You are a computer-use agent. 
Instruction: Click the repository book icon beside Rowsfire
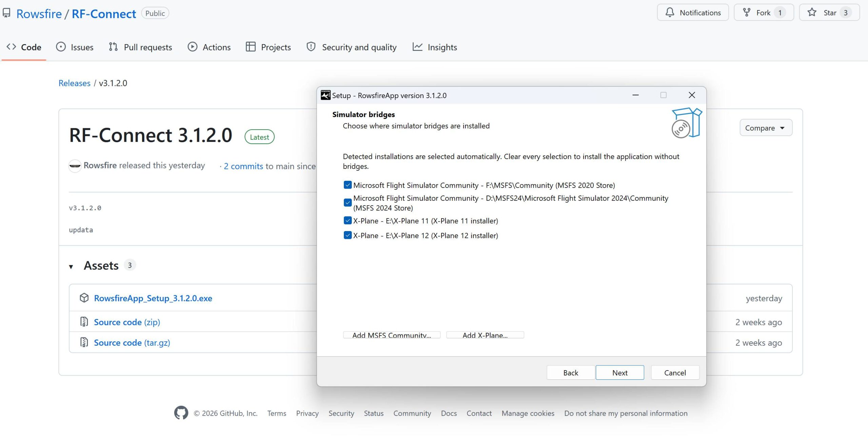(6, 13)
